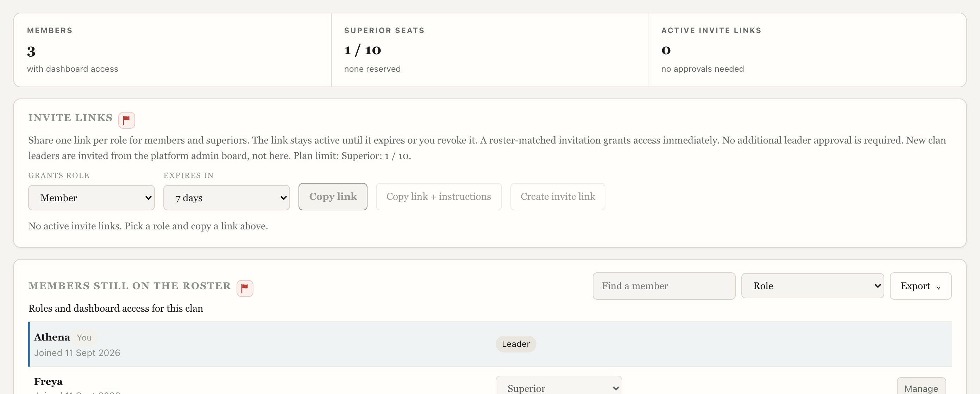The height and width of the screenshot is (394, 980).
Task: Click the Copy link button
Action: coord(333,197)
